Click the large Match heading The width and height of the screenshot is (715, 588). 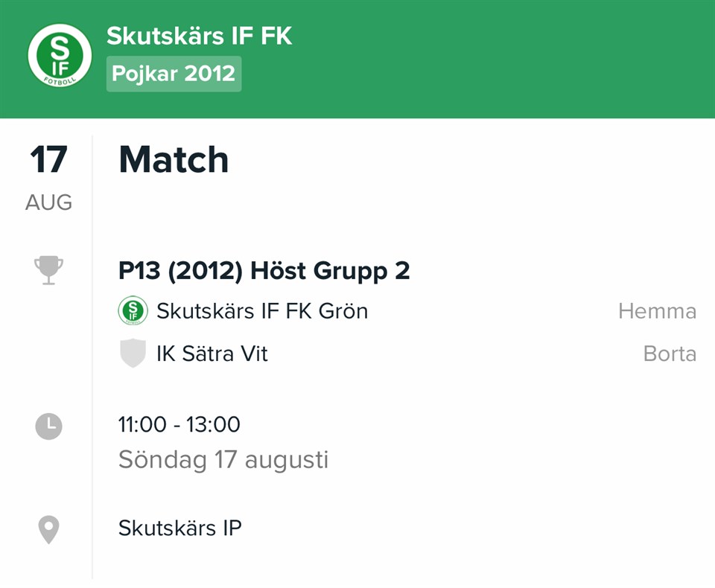pos(174,160)
